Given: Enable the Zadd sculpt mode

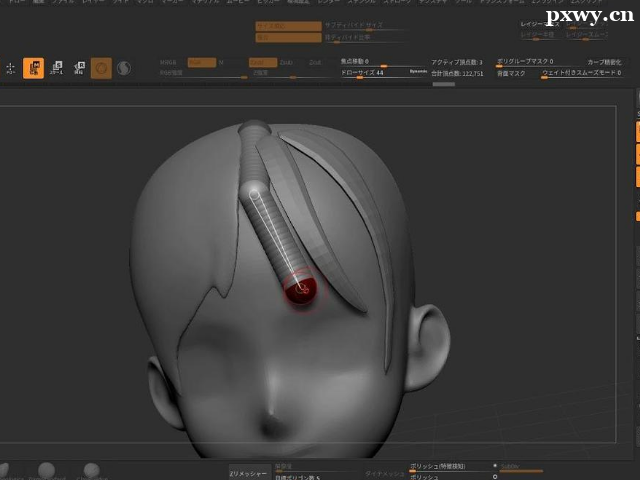Looking at the screenshot, I should 262,62.
